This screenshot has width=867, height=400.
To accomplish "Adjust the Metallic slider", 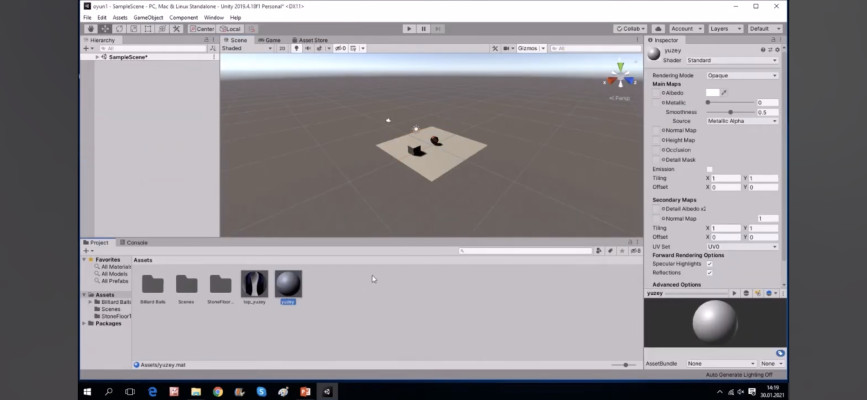I will [730, 103].
